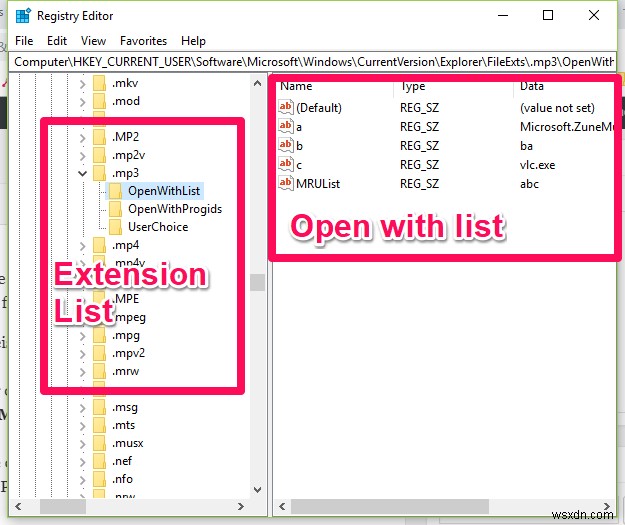The image size is (625, 525).
Task: Click the .nef folder icon
Action: (99, 461)
